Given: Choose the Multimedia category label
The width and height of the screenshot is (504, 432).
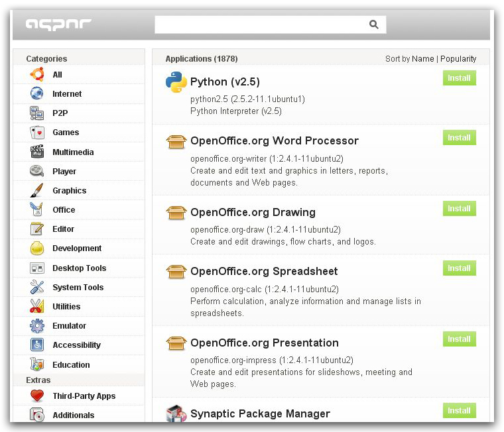Looking at the screenshot, I should 73,152.
